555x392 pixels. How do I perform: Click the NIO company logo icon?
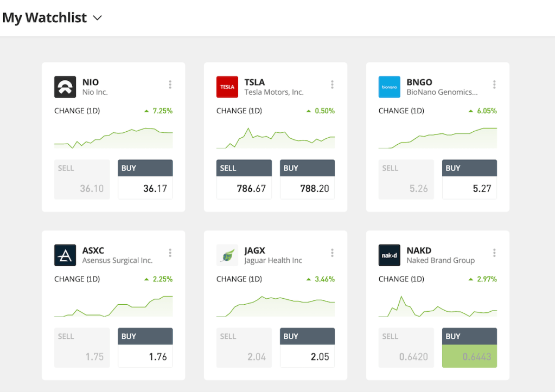pyautogui.click(x=65, y=87)
